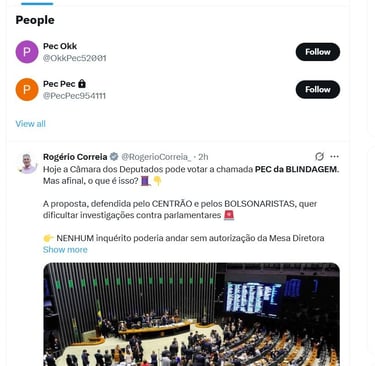Open Pec Okk's purple profile avatar
Viewport: 375px width, 366px height.
[27, 52]
